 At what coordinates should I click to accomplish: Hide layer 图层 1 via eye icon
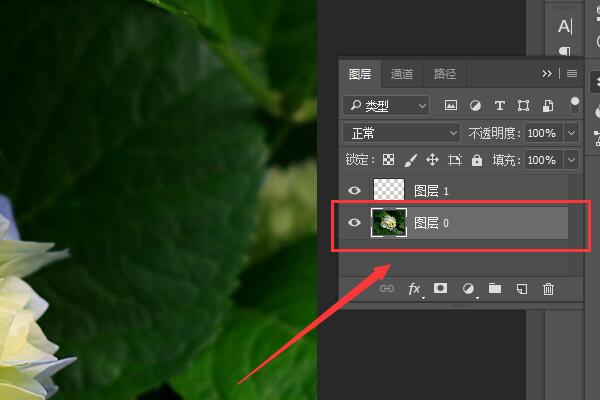tap(354, 190)
